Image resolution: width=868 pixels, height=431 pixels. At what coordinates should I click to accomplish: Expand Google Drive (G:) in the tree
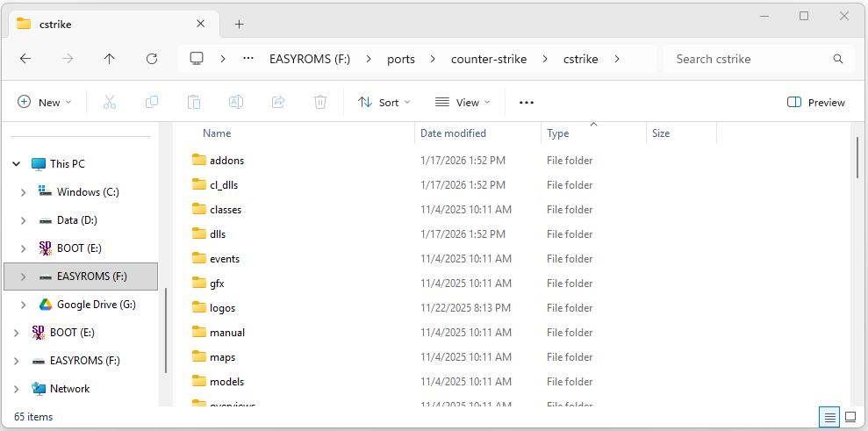click(x=23, y=304)
